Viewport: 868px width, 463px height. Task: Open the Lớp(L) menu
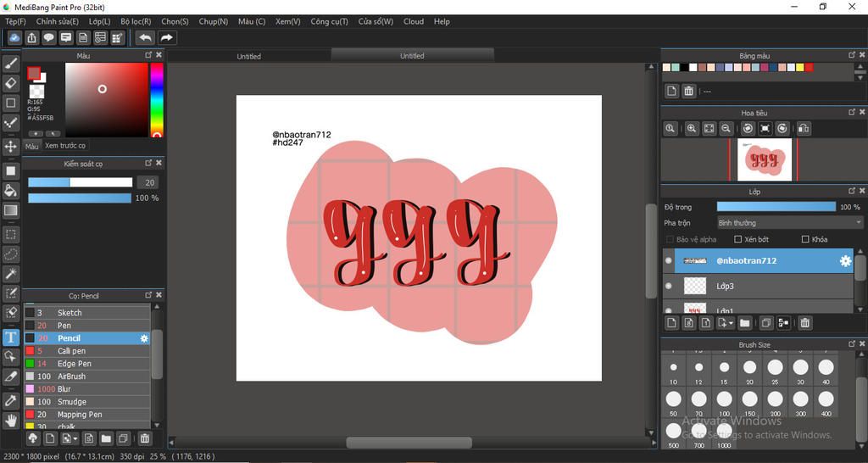pyautogui.click(x=100, y=21)
